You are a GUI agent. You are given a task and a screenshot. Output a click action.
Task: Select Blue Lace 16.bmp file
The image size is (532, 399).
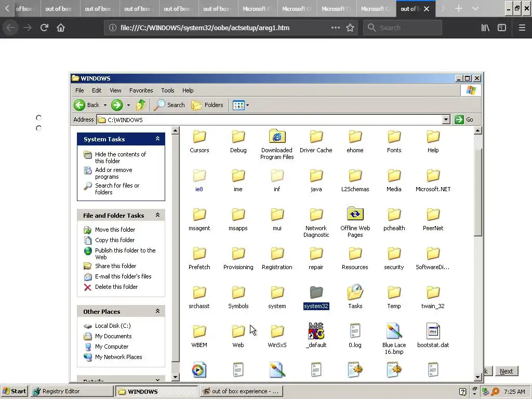tap(394, 339)
